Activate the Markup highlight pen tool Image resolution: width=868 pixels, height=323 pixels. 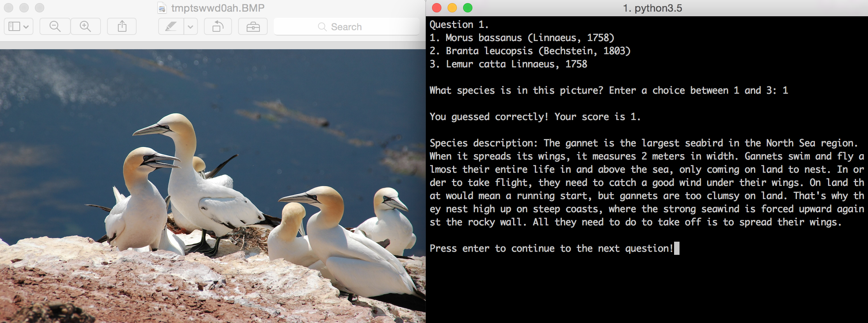coord(171,26)
